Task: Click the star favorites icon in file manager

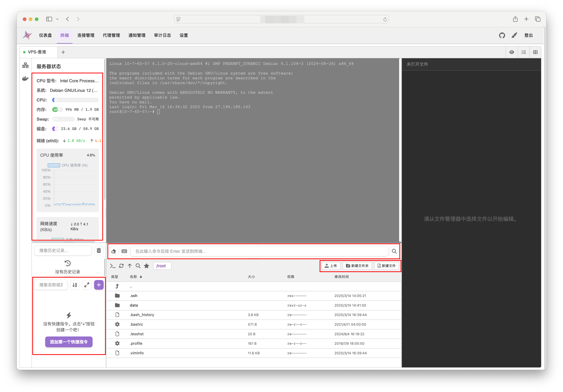Action: pyautogui.click(x=146, y=266)
